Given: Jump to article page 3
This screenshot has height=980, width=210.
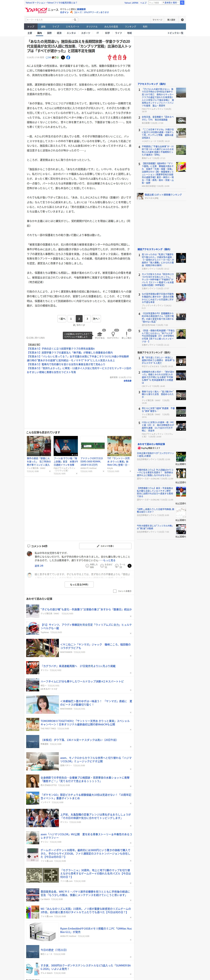Looking at the screenshot, I should tap(87, 318).
